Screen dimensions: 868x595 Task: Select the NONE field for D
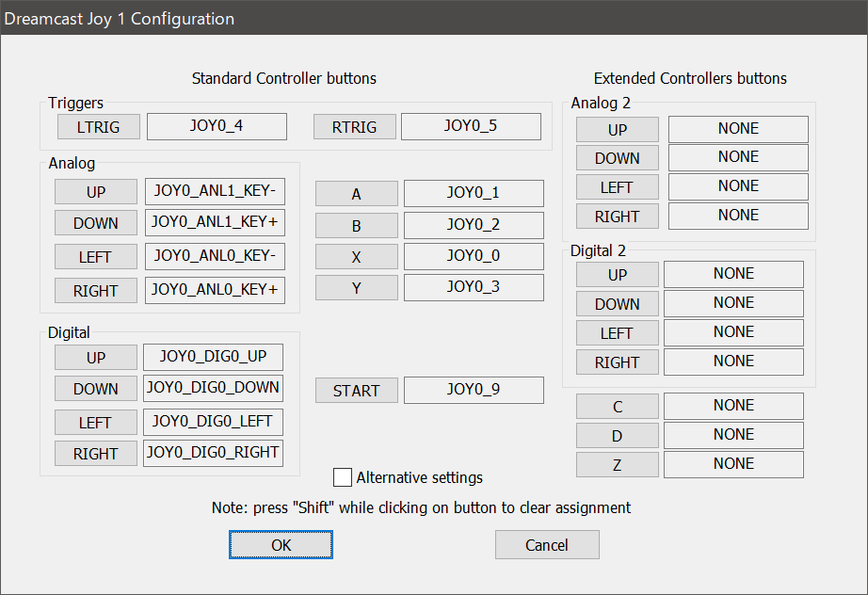coord(734,435)
